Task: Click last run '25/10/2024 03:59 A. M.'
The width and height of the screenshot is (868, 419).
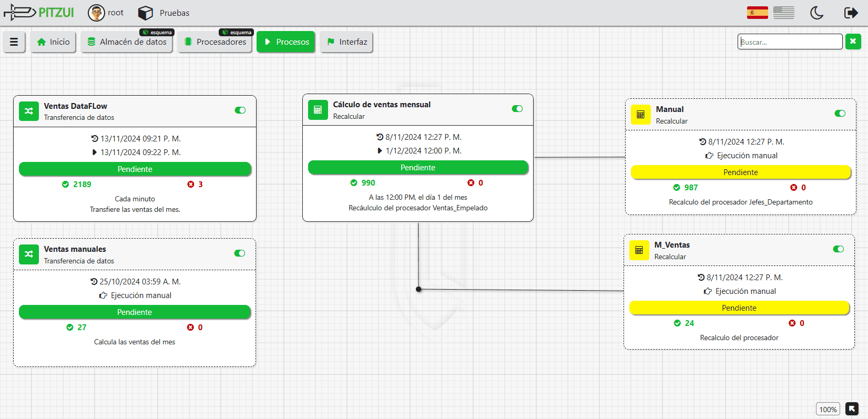Action: pos(140,281)
